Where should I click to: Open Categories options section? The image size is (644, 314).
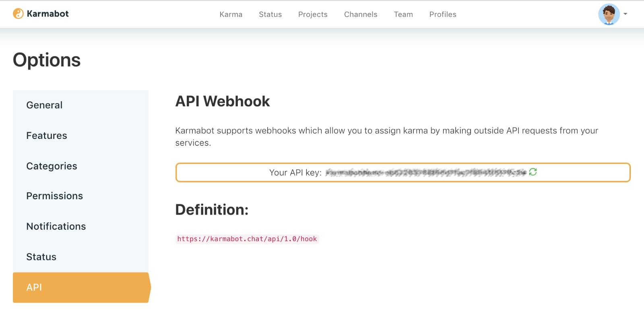pos(81,166)
